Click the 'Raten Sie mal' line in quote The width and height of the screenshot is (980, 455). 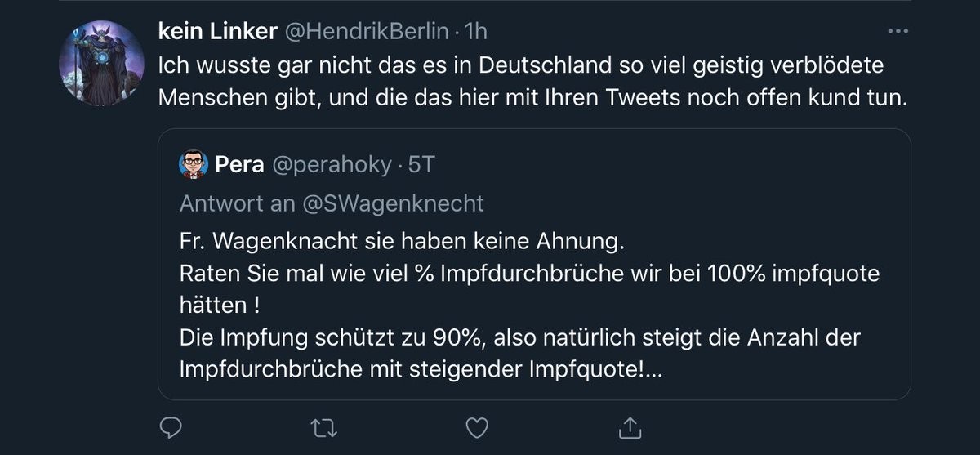click(529, 274)
